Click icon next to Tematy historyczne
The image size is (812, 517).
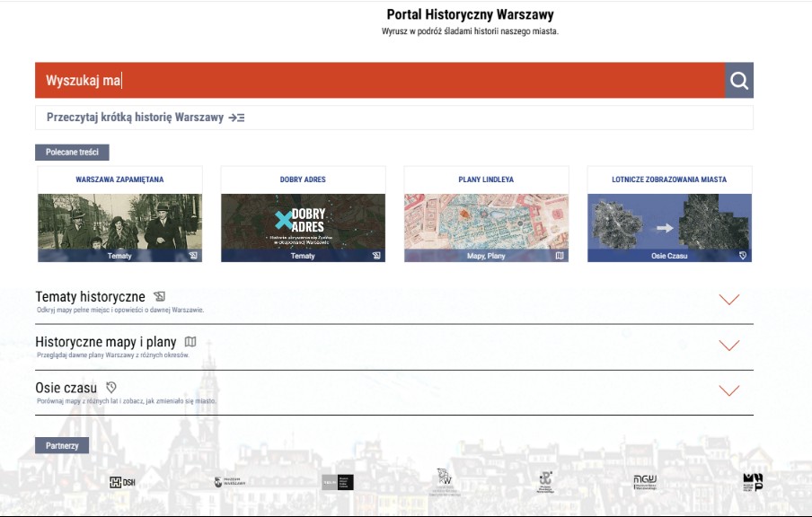point(160,296)
